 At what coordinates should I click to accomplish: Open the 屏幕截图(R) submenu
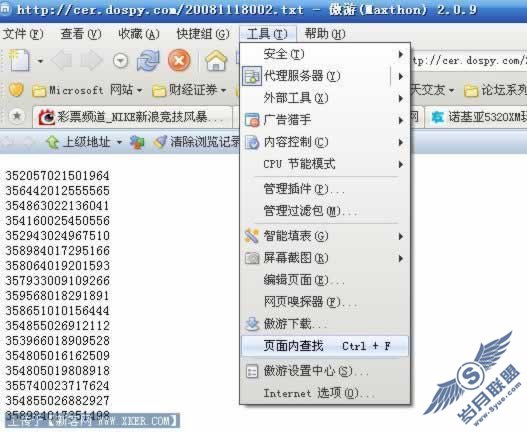click(x=325, y=258)
